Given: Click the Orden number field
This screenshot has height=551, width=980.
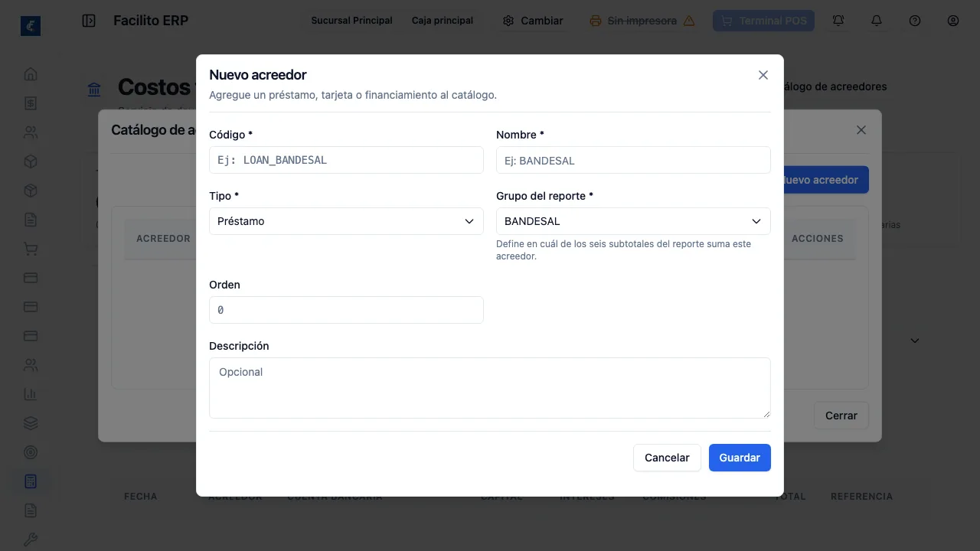Looking at the screenshot, I should coord(346,310).
